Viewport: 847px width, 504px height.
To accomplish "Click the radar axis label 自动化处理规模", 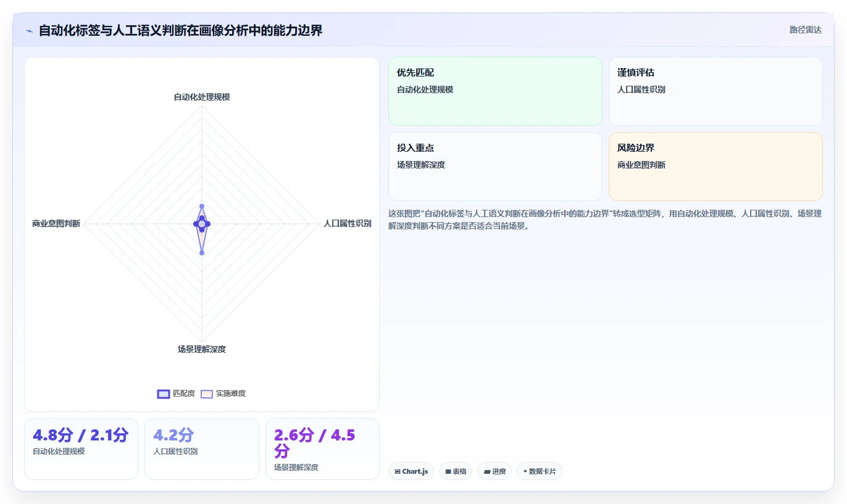I will coord(202,97).
